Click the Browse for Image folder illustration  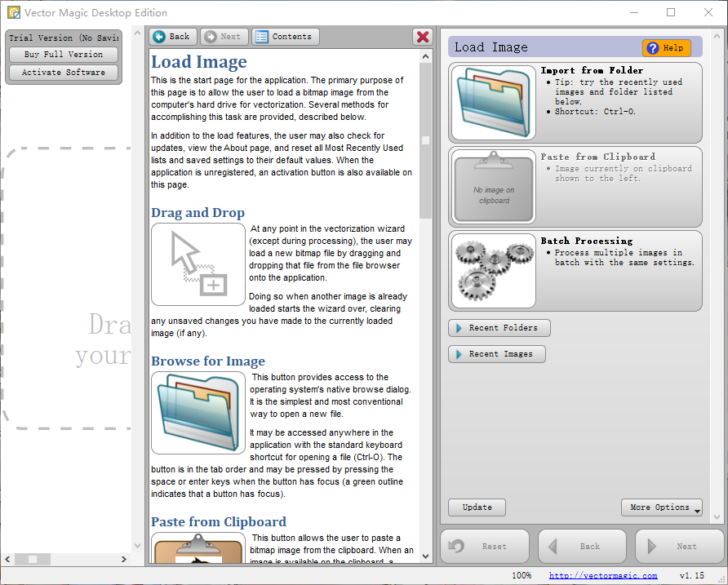198,413
